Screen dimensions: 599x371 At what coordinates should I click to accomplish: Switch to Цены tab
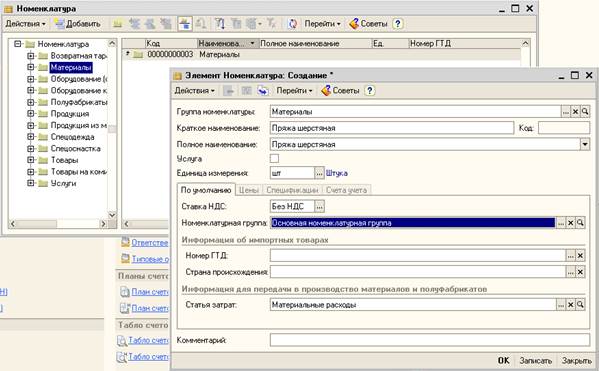click(249, 190)
